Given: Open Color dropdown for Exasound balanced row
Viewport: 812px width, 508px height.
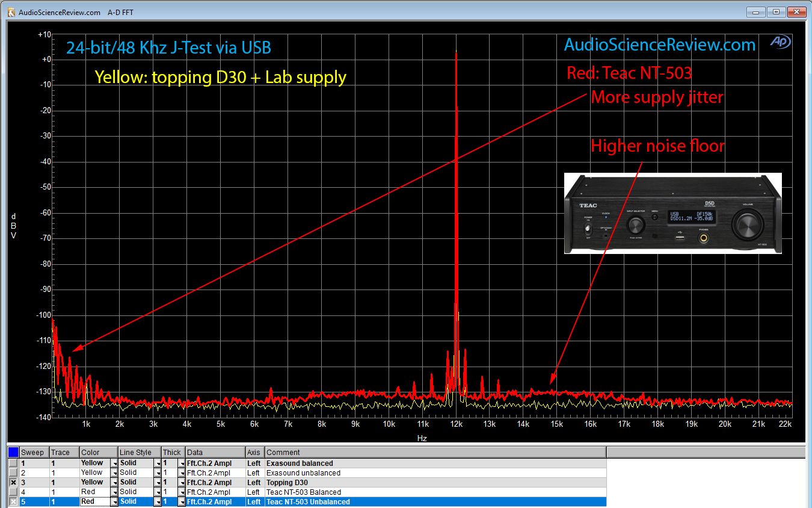Looking at the screenshot, I should [114, 463].
